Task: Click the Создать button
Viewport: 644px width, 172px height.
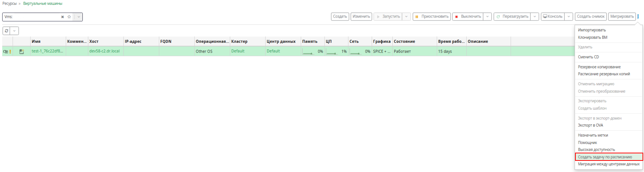Action: coord(340,16)
